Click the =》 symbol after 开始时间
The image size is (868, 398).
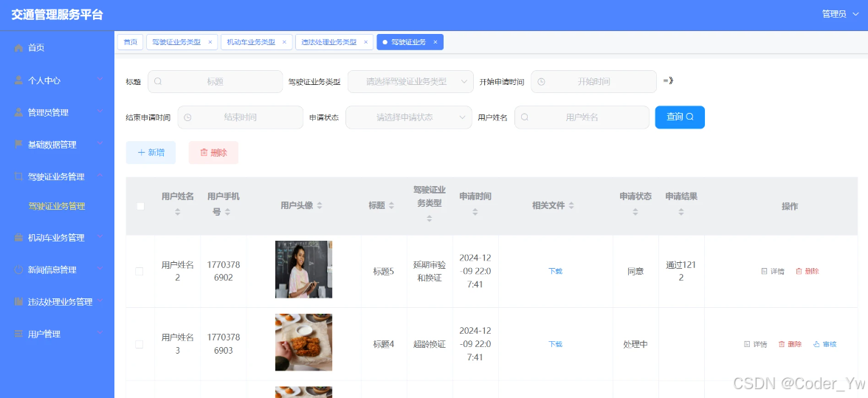pos(668,80)
